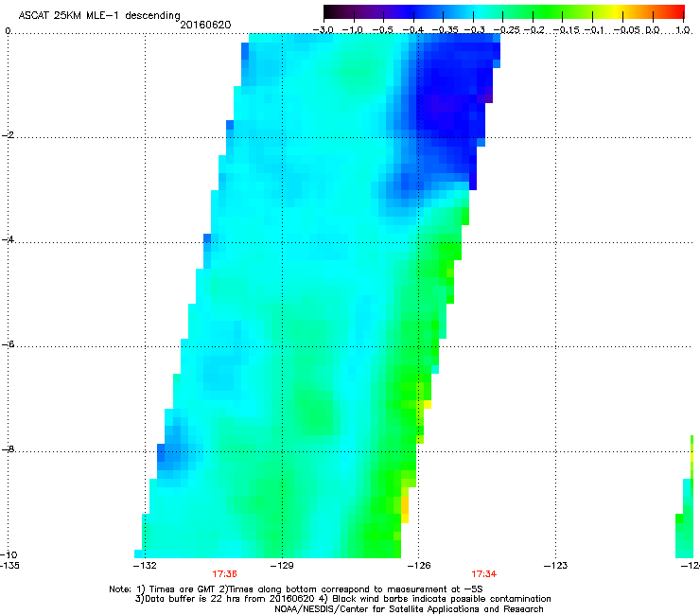The image size is (700, 615).
Task: Click the note line beginning "Note: 1) Times are GMT"
Action: pos(295,589)
